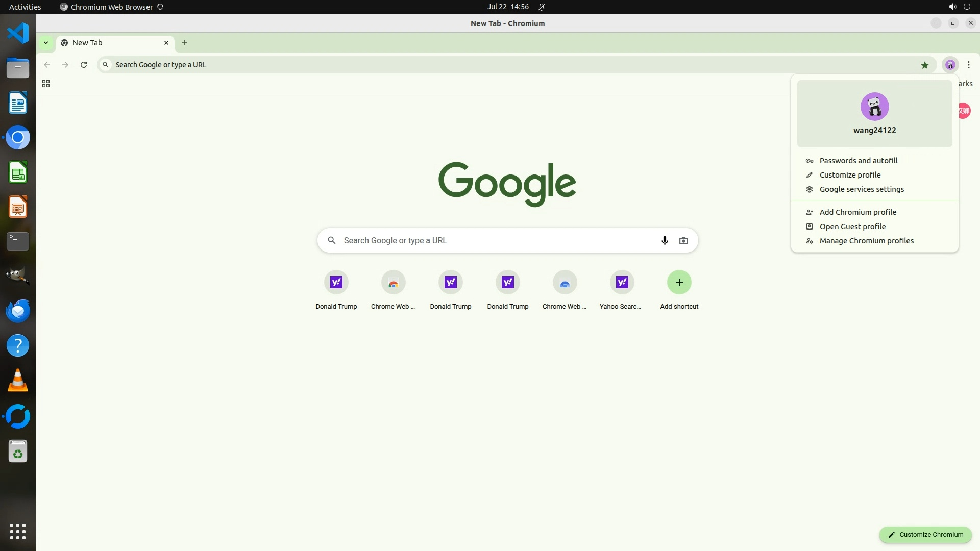Launch Visual Studio Code from the dock
980x551 pixels.
pyautogui.click(x=18, y=33)
